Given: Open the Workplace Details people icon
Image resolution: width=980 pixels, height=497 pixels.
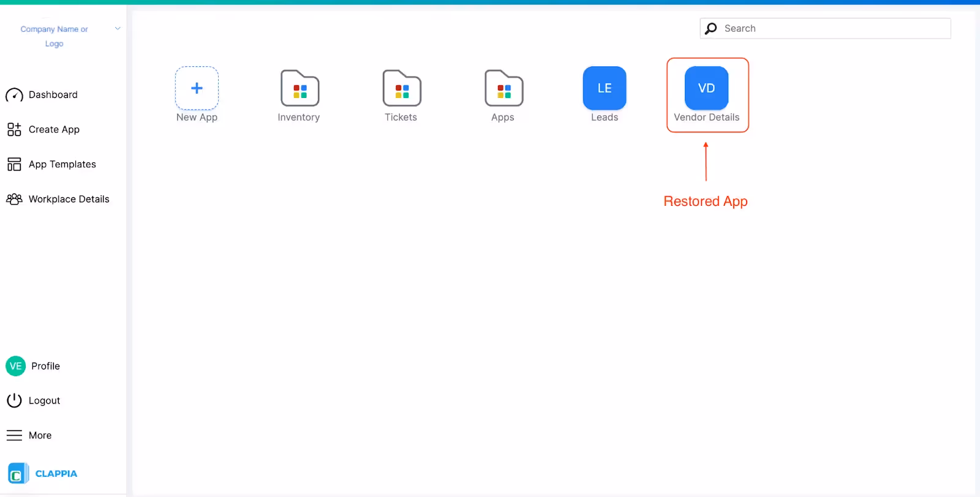Looking at the screenshot, I should click(x=14, y=199).
